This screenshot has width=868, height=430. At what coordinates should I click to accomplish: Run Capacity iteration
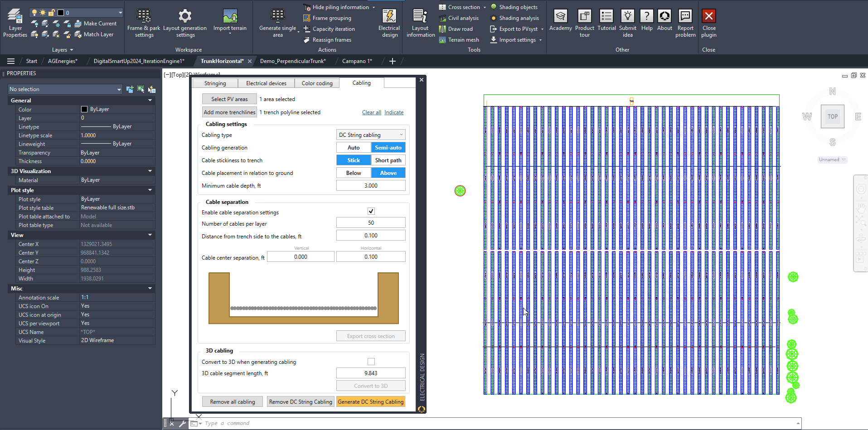click(329, 29)
